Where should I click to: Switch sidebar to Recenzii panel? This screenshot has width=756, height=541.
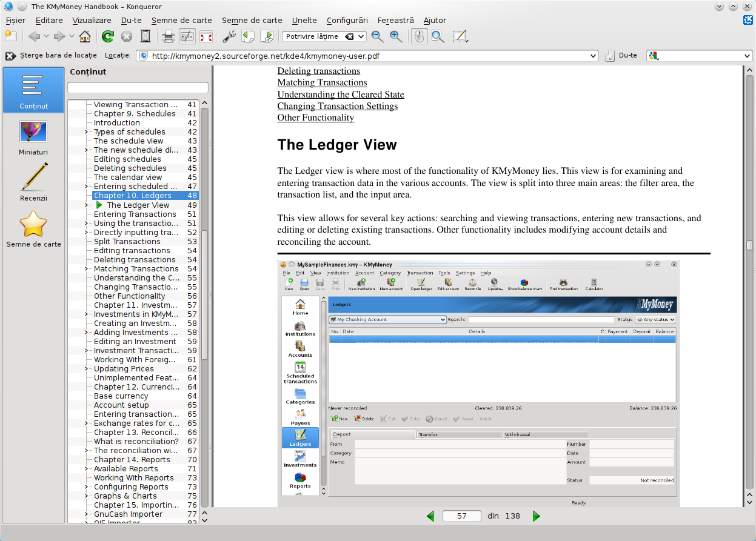point(33,182)
